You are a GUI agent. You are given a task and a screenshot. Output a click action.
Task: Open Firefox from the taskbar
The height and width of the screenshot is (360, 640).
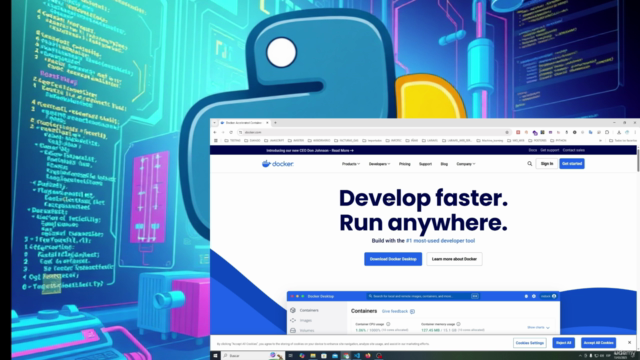point(368,356)
